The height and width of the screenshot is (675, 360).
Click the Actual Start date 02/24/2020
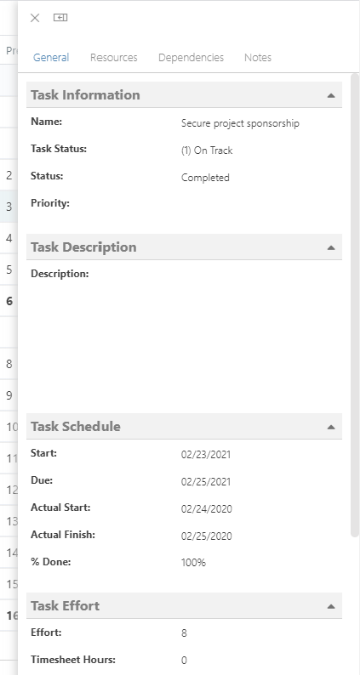coord(207,509)
